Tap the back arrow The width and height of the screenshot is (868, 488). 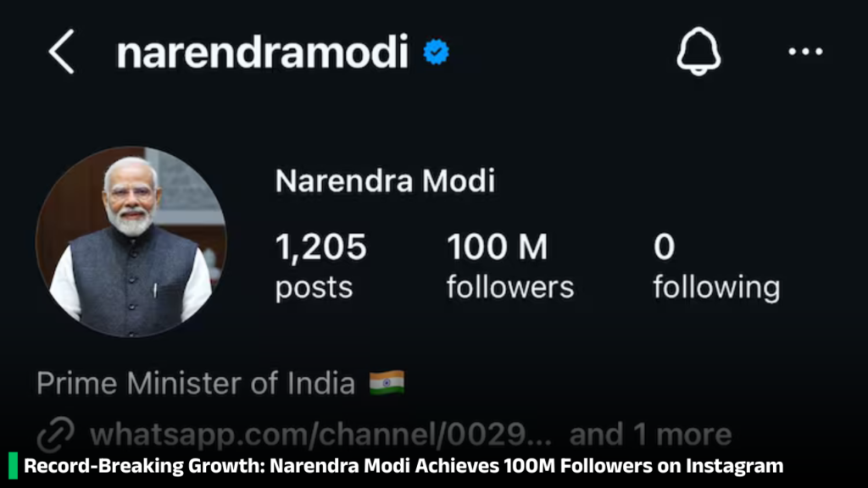[x=61, y=53]
